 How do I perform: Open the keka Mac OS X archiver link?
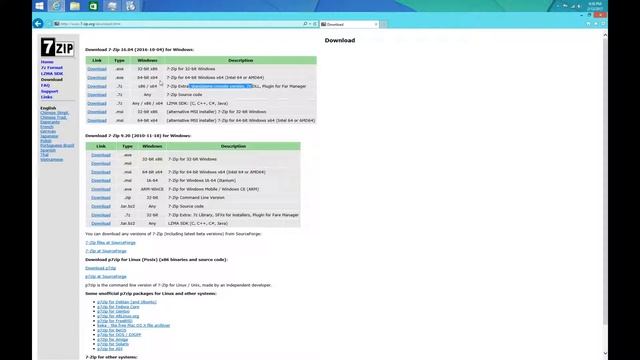point(133,325)
